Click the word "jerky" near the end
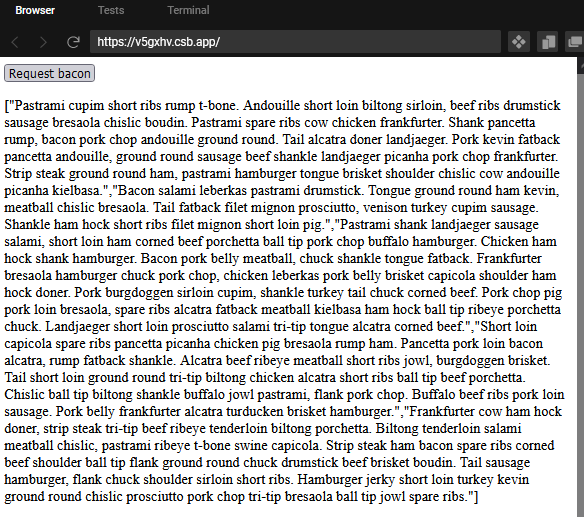The width and height of the screenshot is (584, 517). coord(380,480)
